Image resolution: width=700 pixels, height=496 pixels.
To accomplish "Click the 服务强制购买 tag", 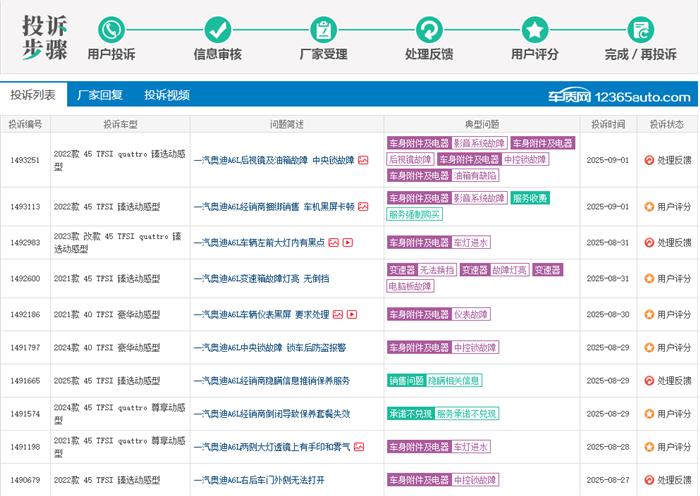I will [414, 214].
